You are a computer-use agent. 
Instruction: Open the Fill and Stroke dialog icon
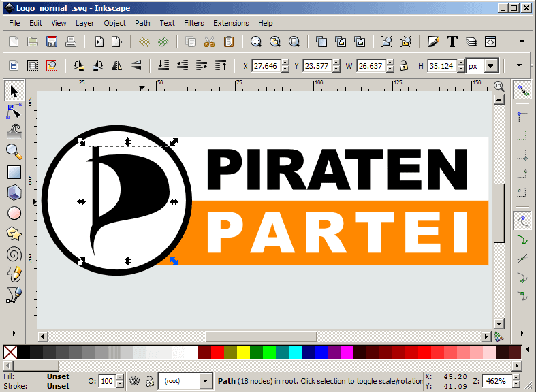432,42
